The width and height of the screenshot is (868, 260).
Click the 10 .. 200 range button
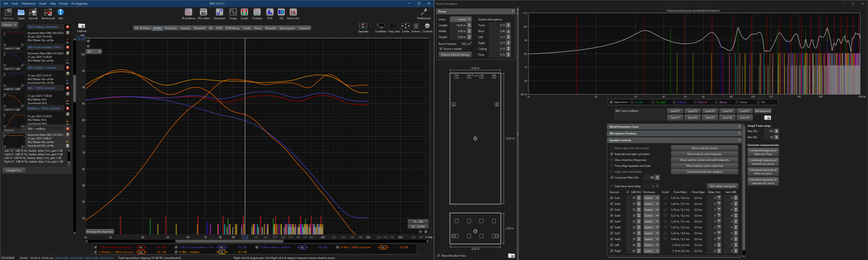[x=418, y=221]
